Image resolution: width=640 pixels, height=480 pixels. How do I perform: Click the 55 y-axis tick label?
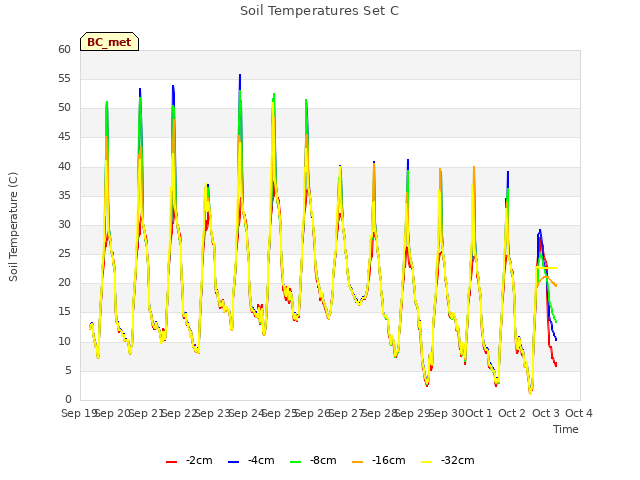(64, 78)
